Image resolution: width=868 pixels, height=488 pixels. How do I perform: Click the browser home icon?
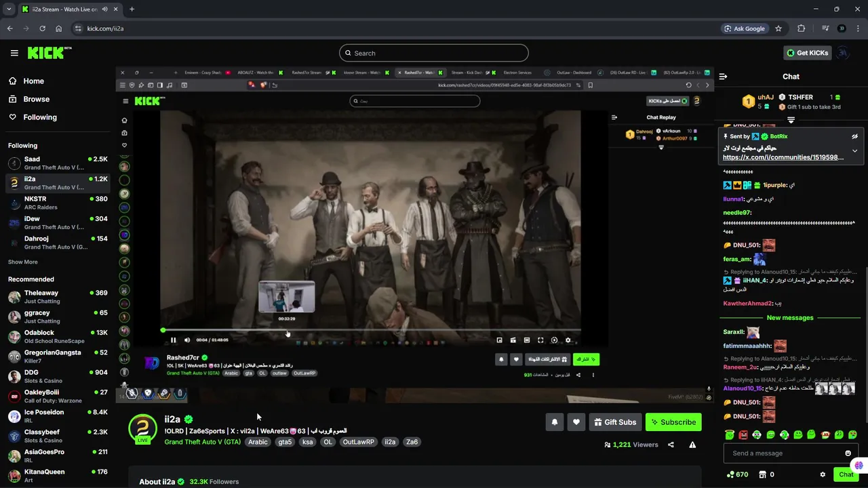click(58, 28)
